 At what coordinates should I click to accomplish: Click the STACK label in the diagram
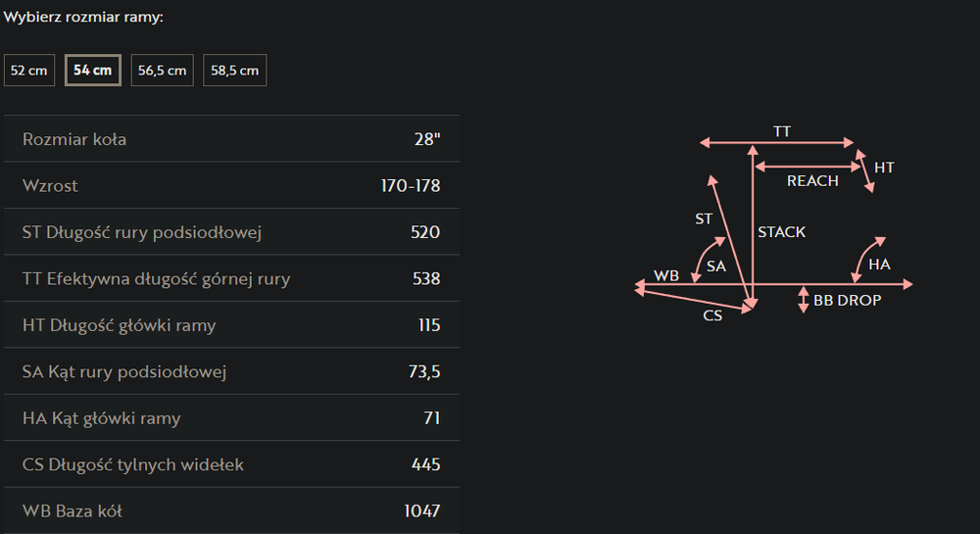781,232
